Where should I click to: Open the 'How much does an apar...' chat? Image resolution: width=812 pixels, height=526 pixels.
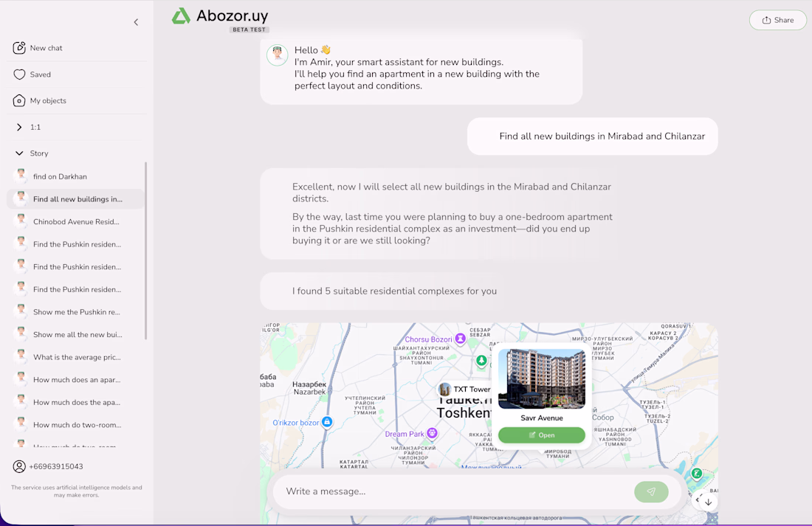pos(75,380)
